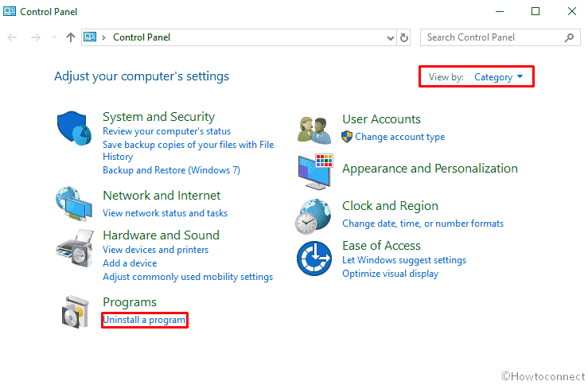Screen dimensions: 588x385
Task: Expand the address bar history dropdown
Action: (391, 38)
